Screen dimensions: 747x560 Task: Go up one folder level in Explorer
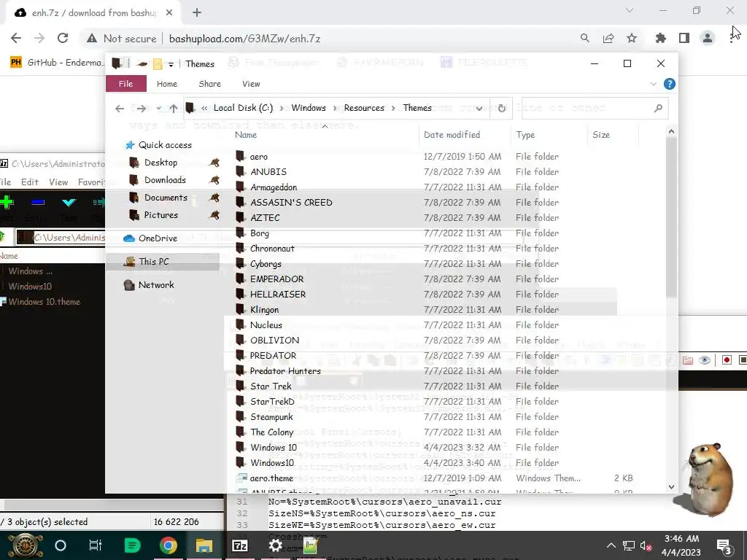[x=174, y=109]
